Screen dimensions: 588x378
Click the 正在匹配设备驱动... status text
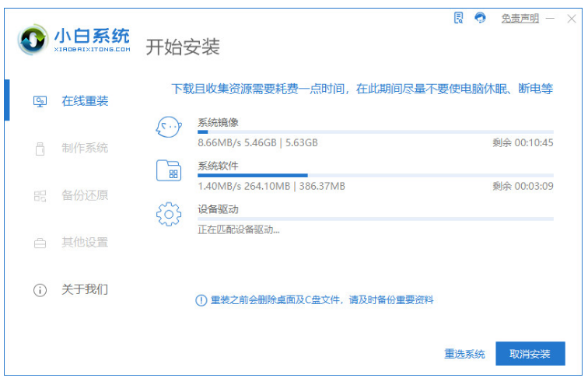pyautogui.click(x=239, y=229)
